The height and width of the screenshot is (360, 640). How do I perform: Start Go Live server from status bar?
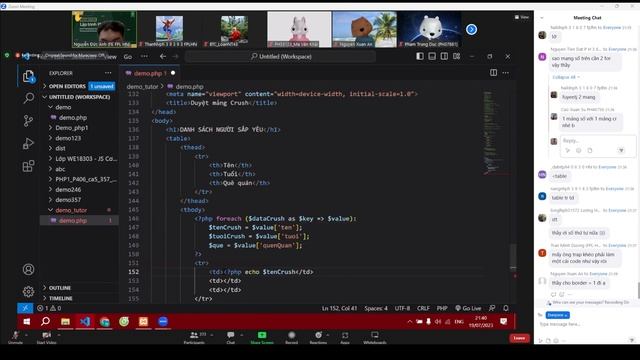click(x=468, y=308)
